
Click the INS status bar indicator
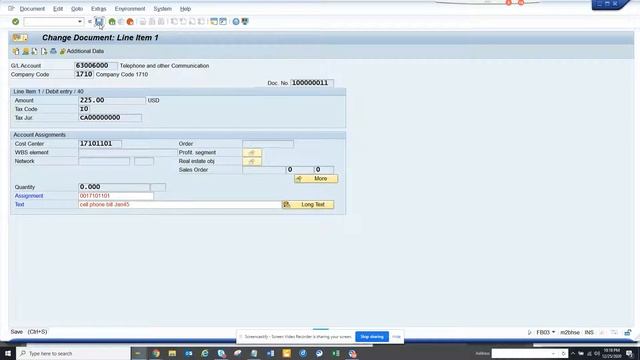(x=589, y=333)
